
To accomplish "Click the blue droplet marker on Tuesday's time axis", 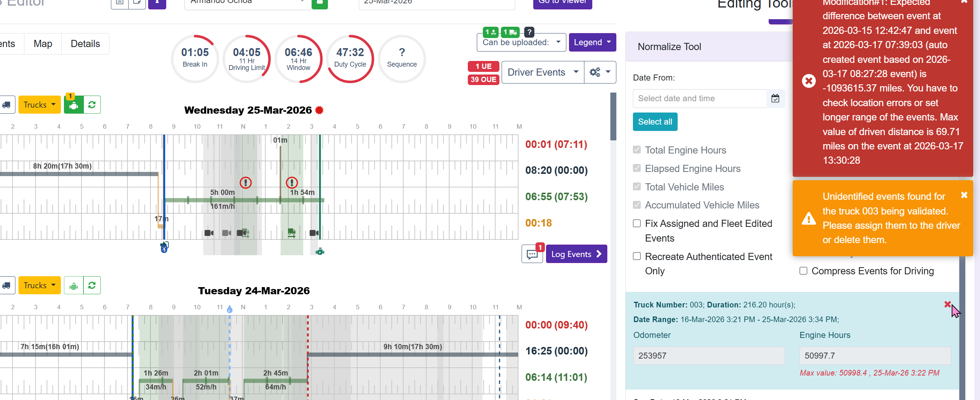I will [x=229, y=309].
